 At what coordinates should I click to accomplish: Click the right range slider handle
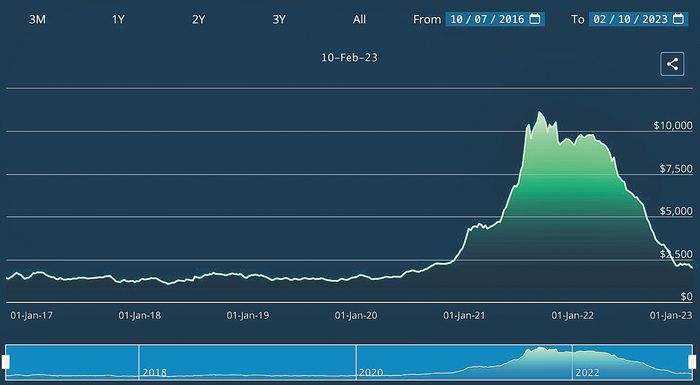[x=692, y=362]
